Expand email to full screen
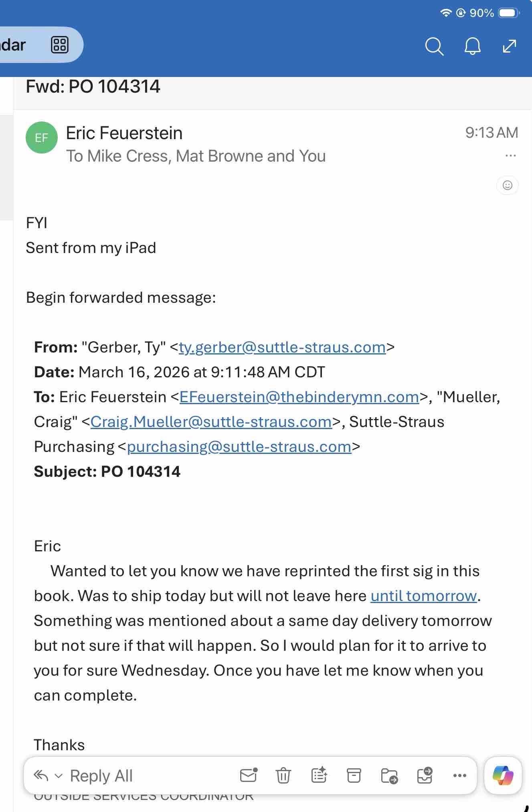Viewport: 532px width, 812px height. (509, 46)
